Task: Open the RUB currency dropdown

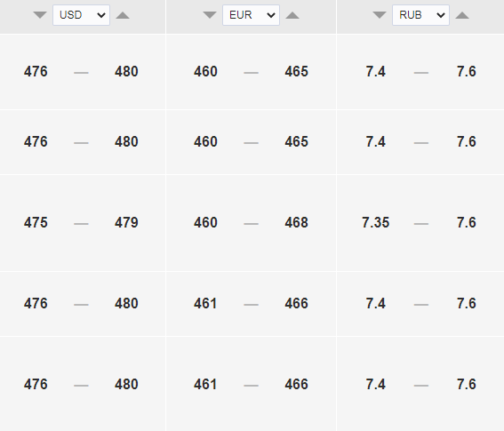Action: (420, 15)
